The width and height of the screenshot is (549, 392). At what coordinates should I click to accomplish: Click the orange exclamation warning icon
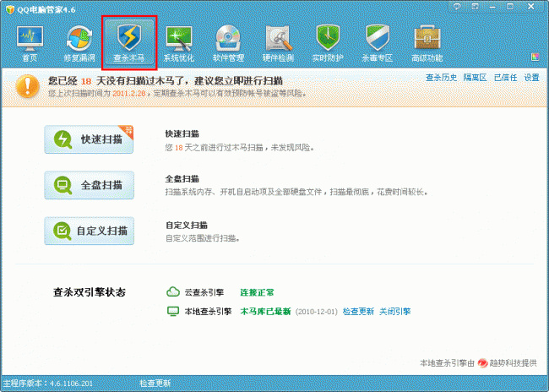[x=28, y=86]
